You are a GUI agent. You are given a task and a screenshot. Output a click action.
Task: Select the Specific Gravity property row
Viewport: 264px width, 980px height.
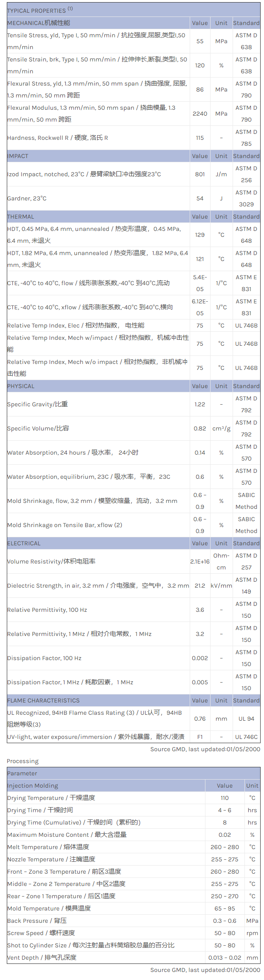37,404
